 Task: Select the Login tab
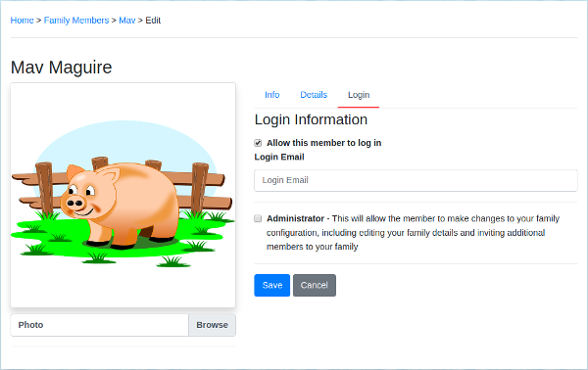pos(359,95)
